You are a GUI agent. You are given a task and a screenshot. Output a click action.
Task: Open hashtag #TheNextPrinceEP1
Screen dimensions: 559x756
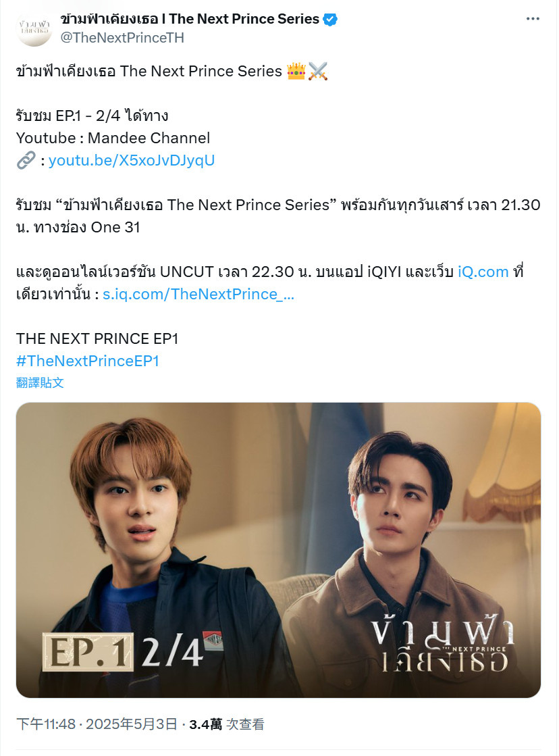pos(88,361)
